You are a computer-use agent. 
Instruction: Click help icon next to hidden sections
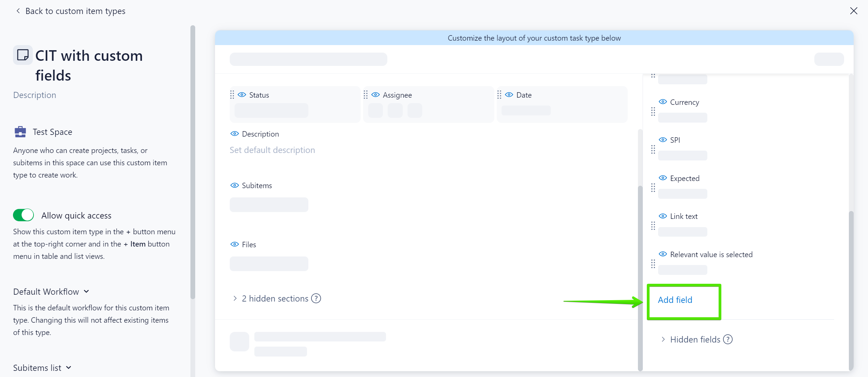316,298
